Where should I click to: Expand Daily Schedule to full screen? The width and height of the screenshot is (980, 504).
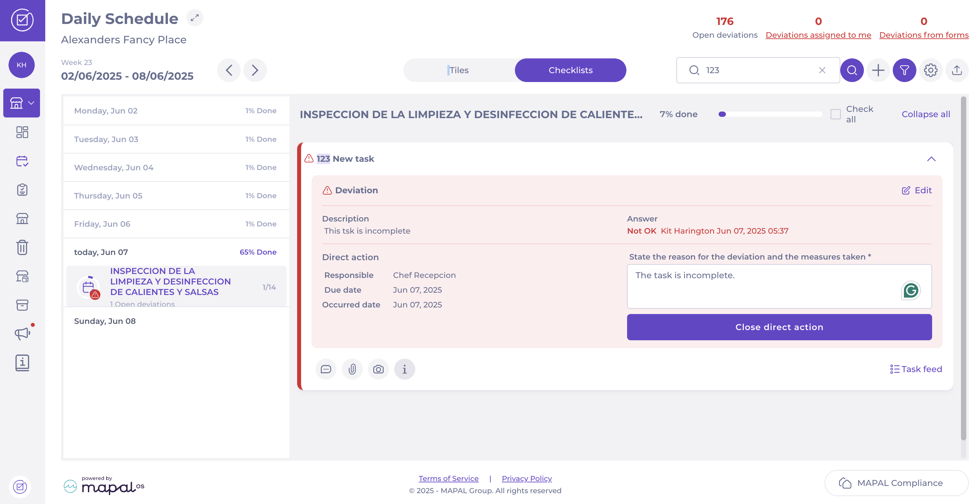(194, 18)
